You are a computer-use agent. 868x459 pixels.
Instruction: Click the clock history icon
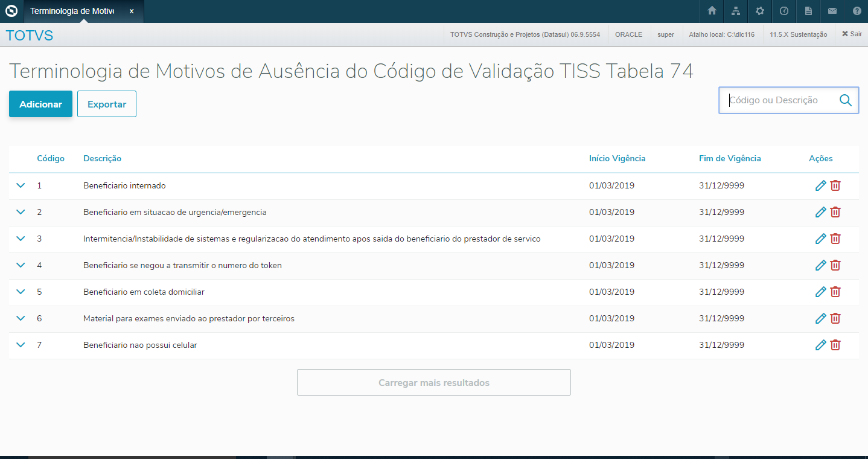[784, 11]
